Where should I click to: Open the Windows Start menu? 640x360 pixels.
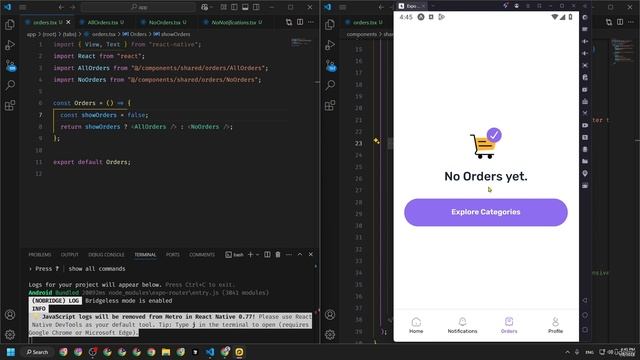[11, 352]
